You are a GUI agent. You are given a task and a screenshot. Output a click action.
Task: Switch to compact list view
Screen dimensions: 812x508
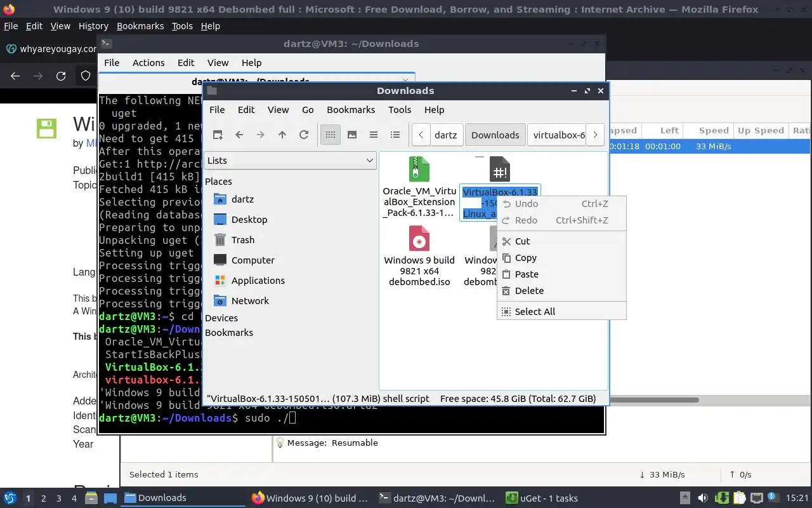[374, 135]
